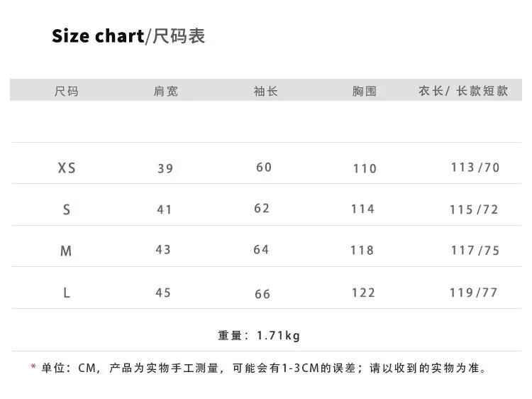Click the red asterisk footnote marker

33,368
